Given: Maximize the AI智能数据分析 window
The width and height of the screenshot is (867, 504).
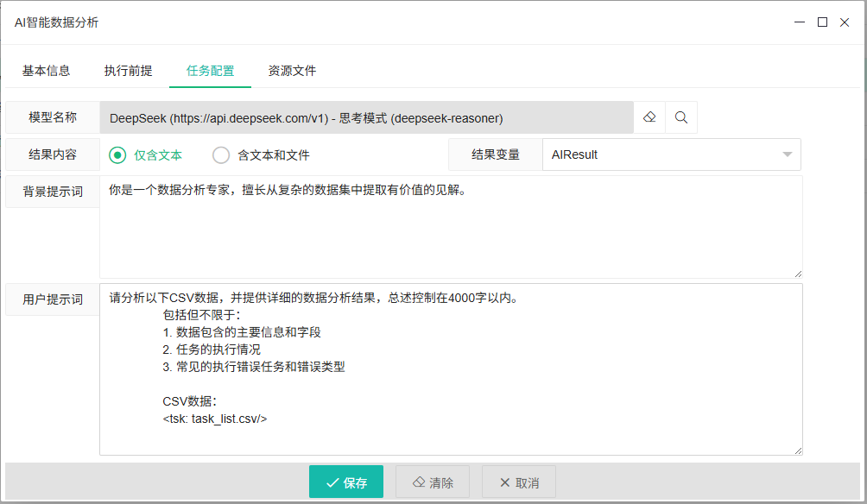Looking at the screenshot, I should pyautogui.click(x=822, y=22).
